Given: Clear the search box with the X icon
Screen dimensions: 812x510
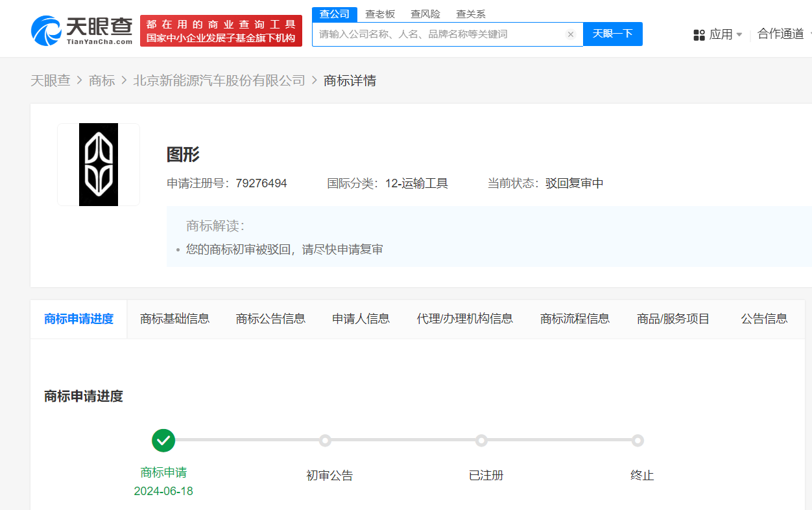Looking at the screenshot, I should pos(570,34).
